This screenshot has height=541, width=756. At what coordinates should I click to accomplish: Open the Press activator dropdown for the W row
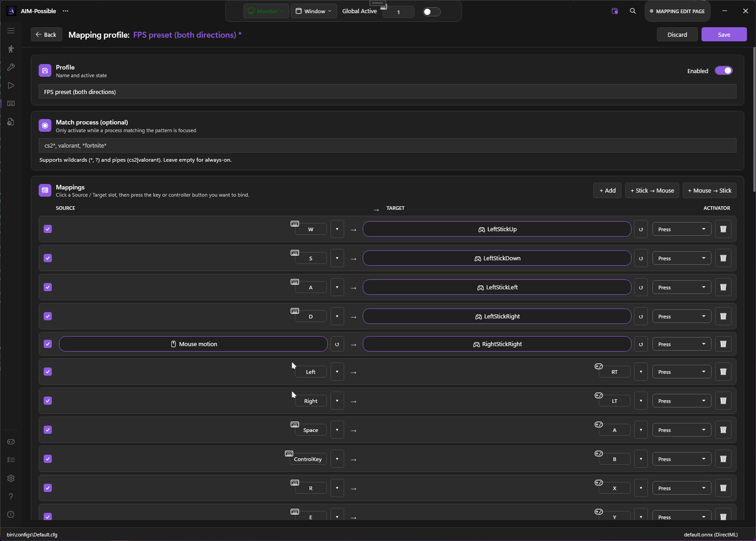pyautogui.click(x=682, y=229)
